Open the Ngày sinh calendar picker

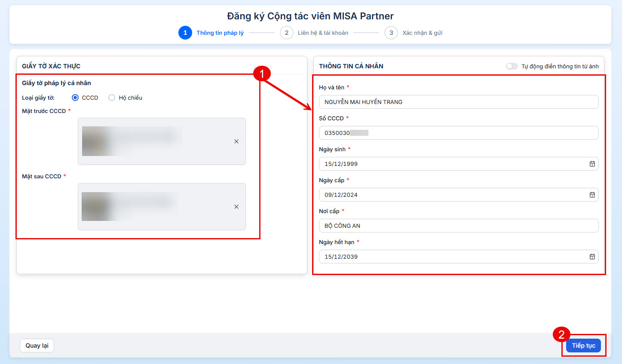pos(592,164)
